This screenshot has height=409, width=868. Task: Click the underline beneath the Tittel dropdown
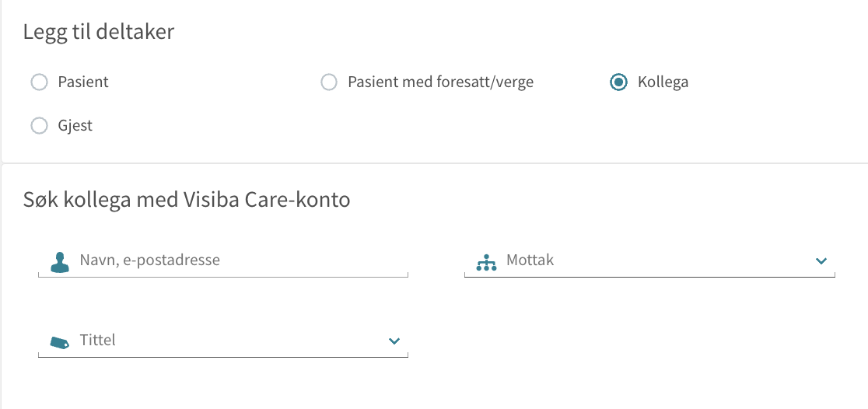[x=223, y=355]
